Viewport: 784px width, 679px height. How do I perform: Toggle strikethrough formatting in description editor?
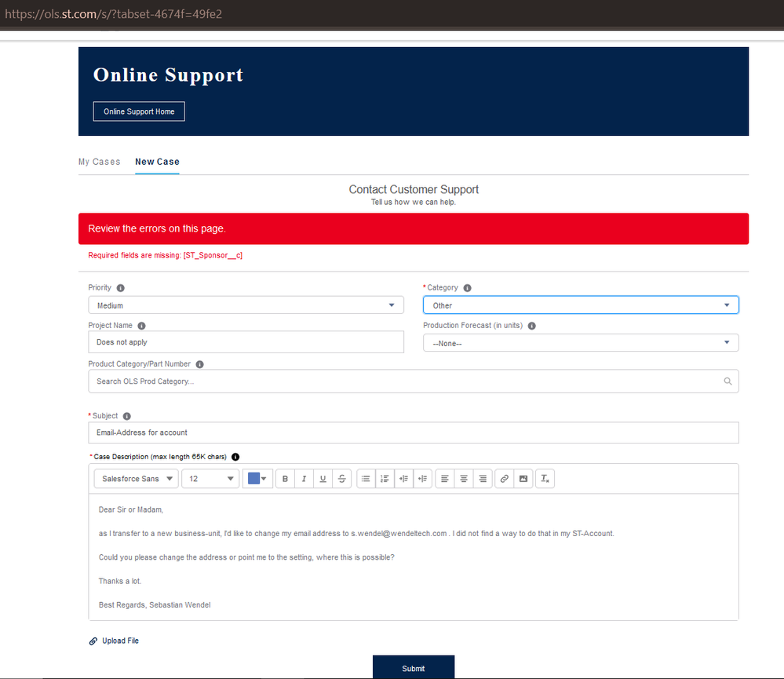coord(342,479)
